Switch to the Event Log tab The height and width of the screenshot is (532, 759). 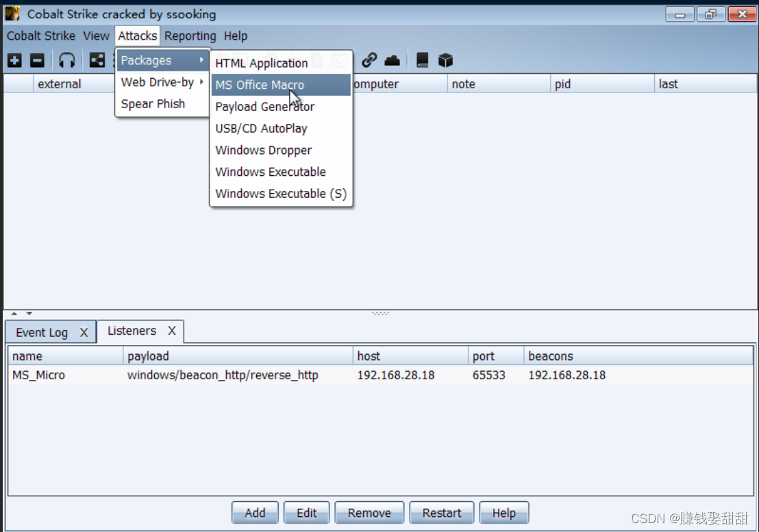coord(42,332)
